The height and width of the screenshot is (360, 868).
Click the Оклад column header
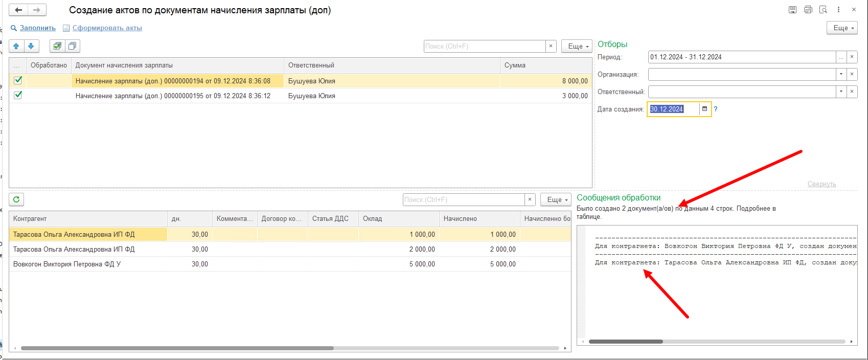pos(399,218)
